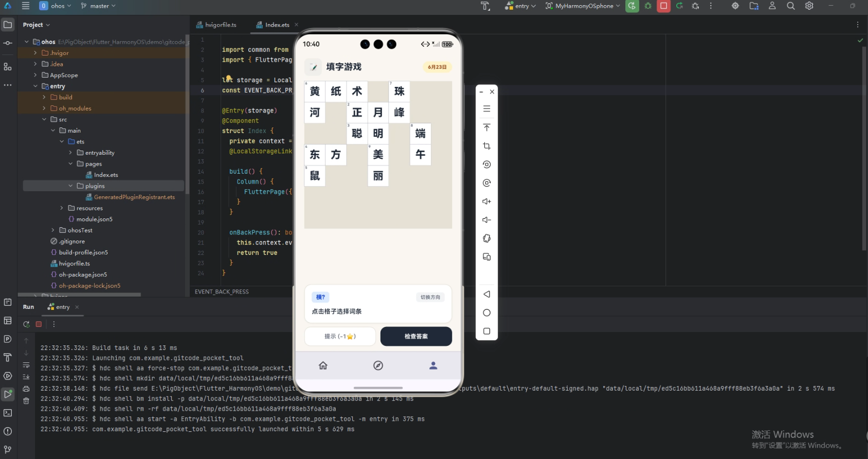The image size is (868, 459).
Task: Tap the 6月23日 date badge
Action: tap(437, 67)
